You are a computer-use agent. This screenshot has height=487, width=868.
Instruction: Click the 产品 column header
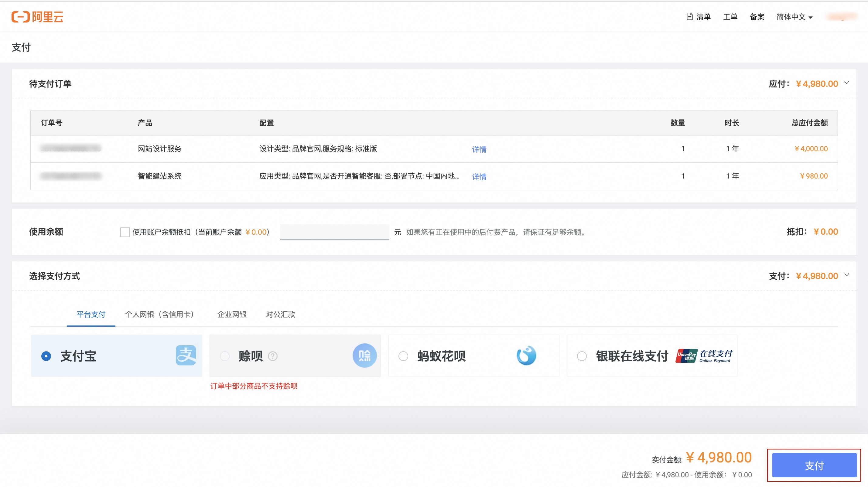coord(145,123)
